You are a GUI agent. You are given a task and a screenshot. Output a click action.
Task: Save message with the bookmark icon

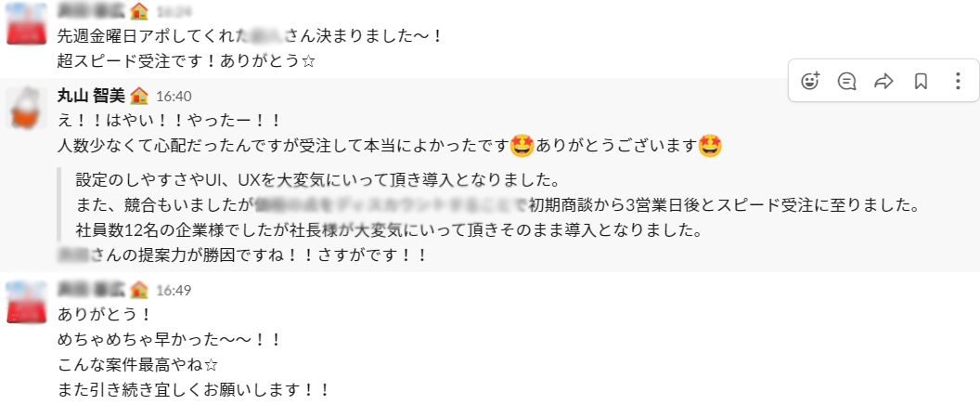(x=921, y=81)
